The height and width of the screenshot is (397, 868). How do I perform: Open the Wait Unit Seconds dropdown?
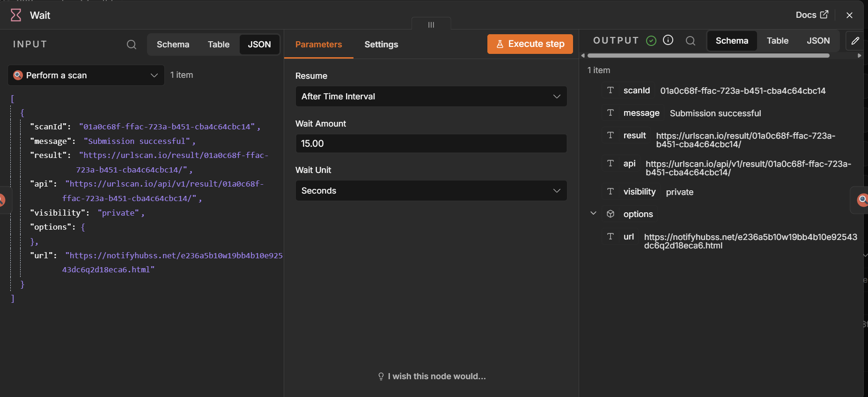tap(431, 191)
